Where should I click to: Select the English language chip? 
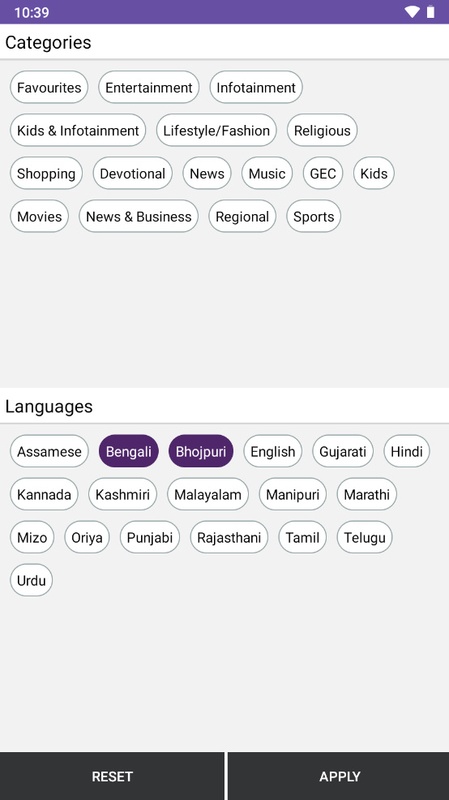[273, 451]
